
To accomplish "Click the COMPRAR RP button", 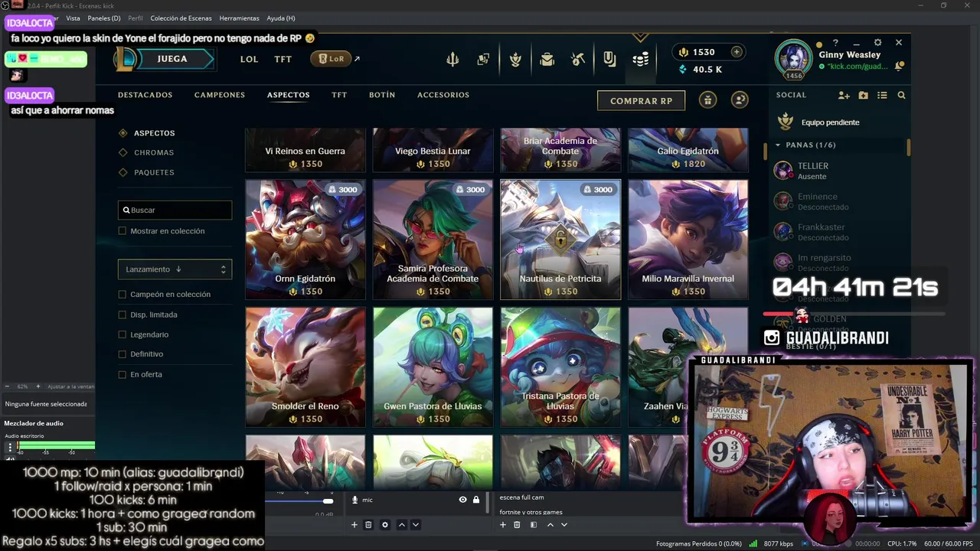I will coord(641,100).
